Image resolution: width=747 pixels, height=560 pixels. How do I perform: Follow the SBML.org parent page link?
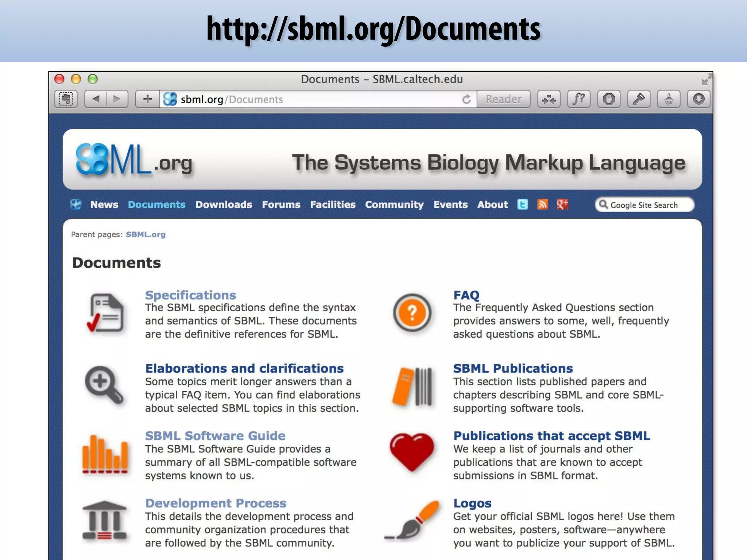pos(146,234)
